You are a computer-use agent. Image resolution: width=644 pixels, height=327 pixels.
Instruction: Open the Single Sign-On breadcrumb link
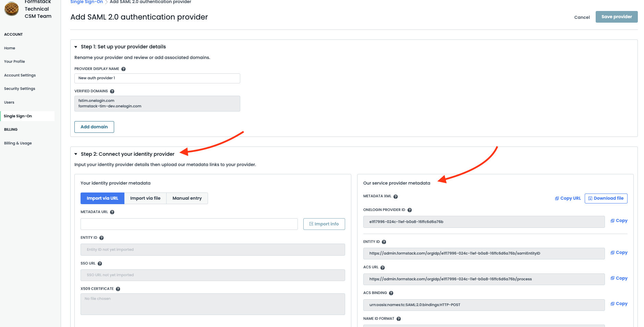(86, 2)
